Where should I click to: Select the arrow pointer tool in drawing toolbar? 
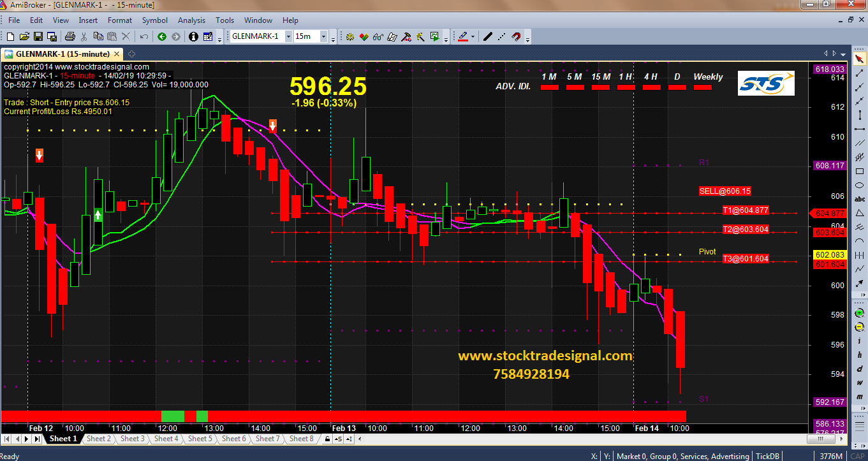click(x=860, y=60)
